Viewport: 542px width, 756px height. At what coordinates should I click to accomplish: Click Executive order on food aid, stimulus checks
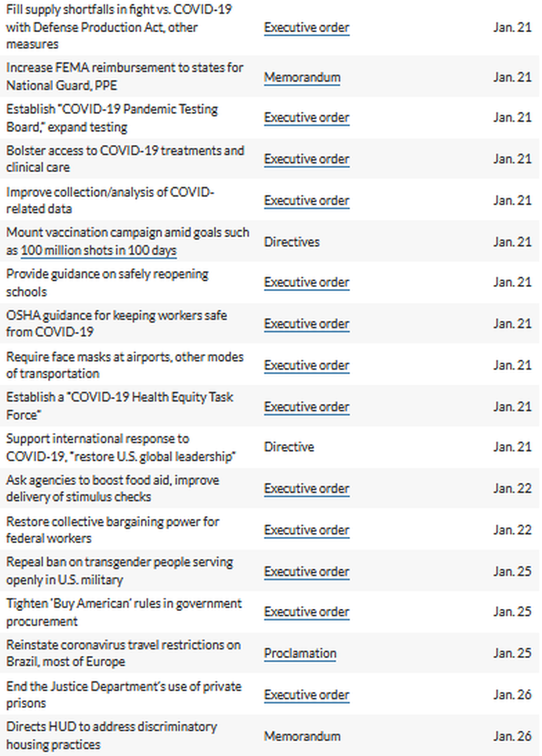tap(306, 489)
